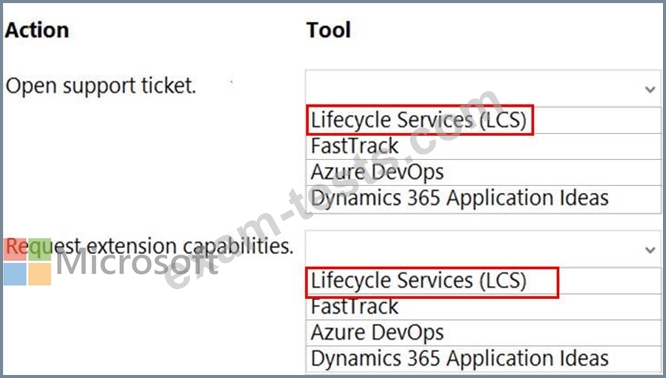Expand the Open support ticket dropdown arrow
Screen dimensions: 666x378
(x=650, y=89)
